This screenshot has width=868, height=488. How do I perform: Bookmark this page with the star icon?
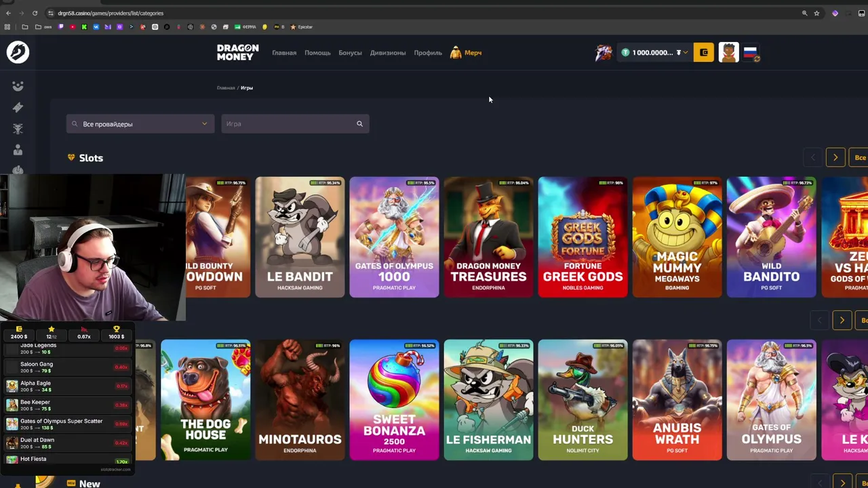pos(816,13)
